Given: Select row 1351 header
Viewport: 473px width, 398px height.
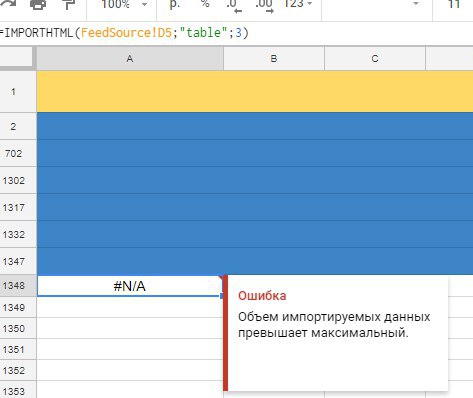Looking at the screenshot, I should tap(18, 349).
